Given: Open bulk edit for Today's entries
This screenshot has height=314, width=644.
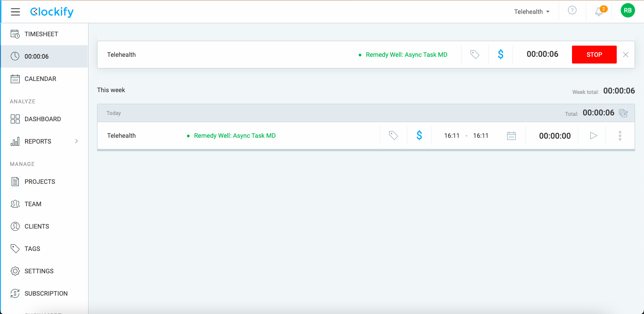Looking at the screenshot, I should pos(623,113).
